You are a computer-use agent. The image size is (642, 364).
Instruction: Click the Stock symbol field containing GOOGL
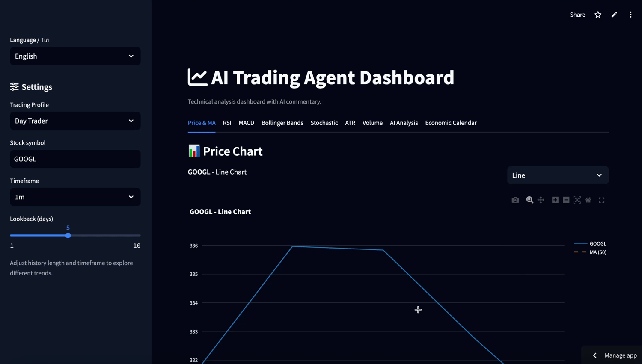point(75,159)
